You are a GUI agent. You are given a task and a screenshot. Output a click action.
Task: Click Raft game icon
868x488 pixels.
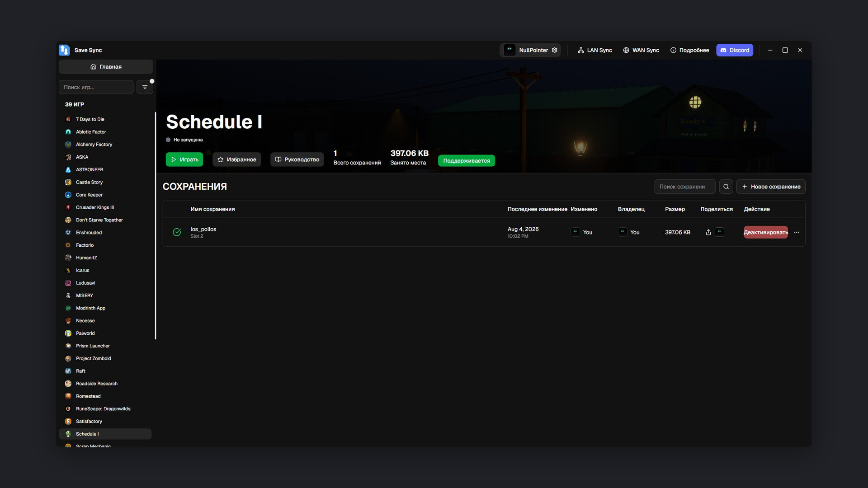coord(68,371)
